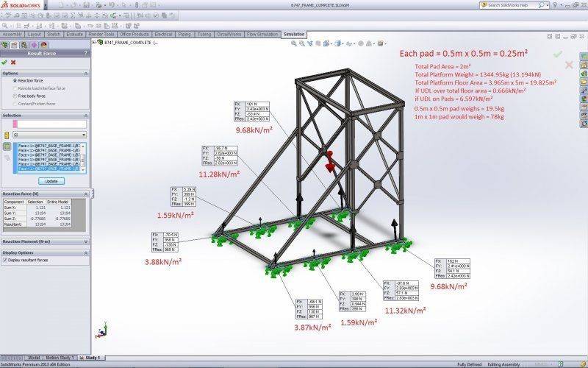Open Result Force help question mark

click(x=86, y=53)
